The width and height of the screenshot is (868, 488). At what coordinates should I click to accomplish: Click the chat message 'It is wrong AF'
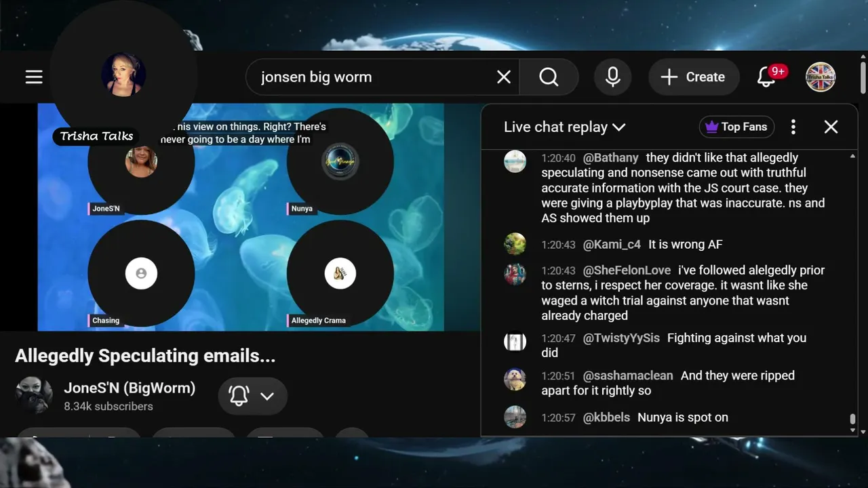(686, 245)
